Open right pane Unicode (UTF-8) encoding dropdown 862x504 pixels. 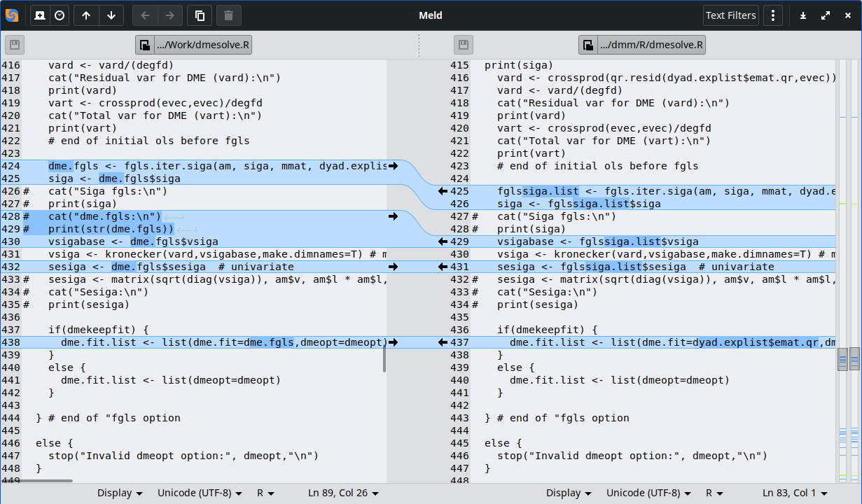pos(649,493)
